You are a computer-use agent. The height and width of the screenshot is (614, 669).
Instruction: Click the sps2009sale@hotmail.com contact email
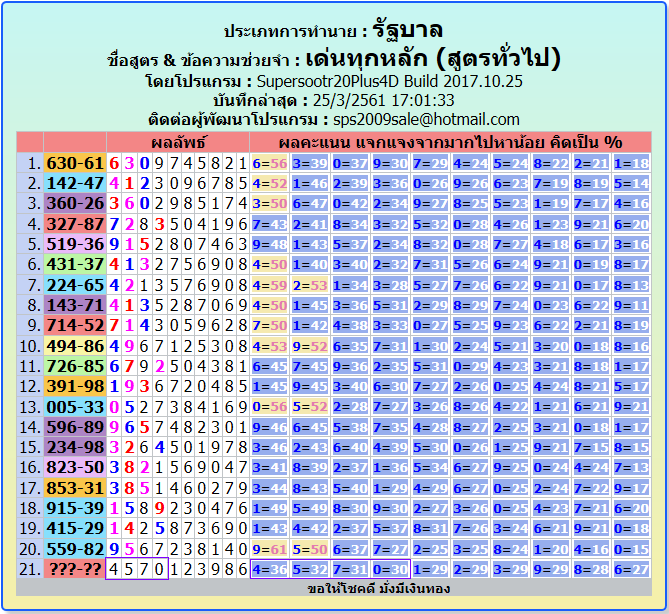(426, 120)
